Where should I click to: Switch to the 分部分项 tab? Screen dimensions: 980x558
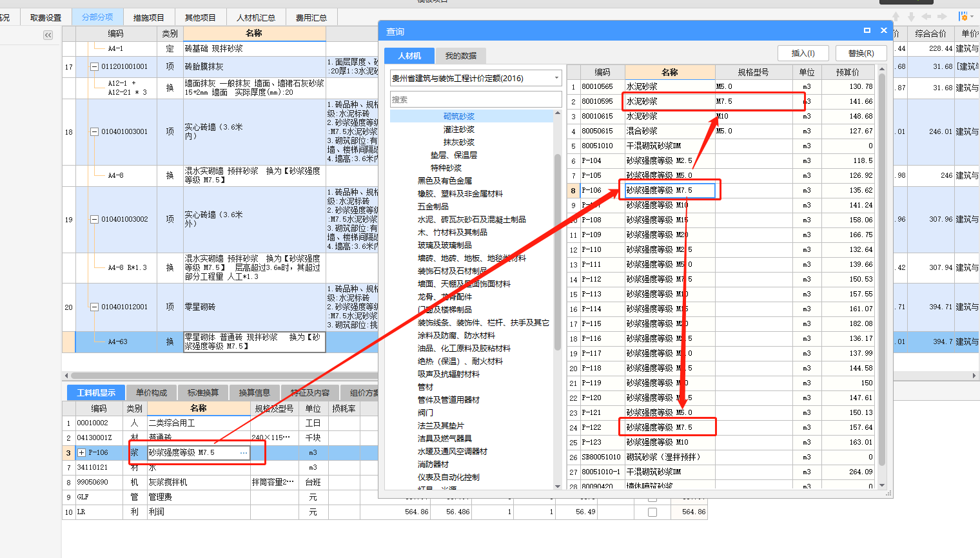[x=97, y=17]
